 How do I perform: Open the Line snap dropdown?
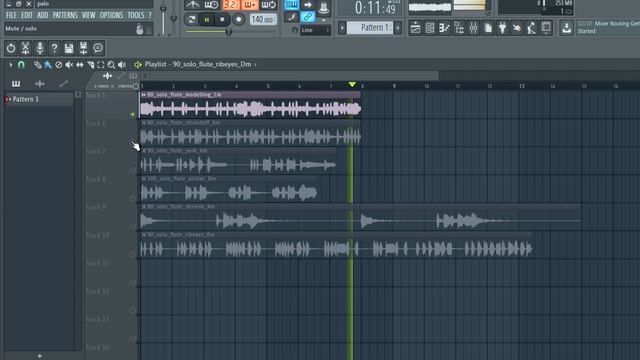[x=316, y=30]
